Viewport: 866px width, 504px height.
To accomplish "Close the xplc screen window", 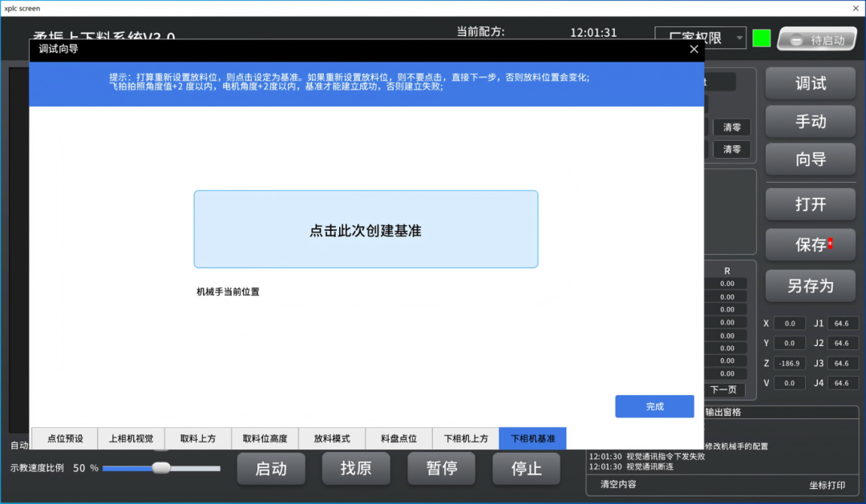I will pyautogui.click(x=856, y=8).
